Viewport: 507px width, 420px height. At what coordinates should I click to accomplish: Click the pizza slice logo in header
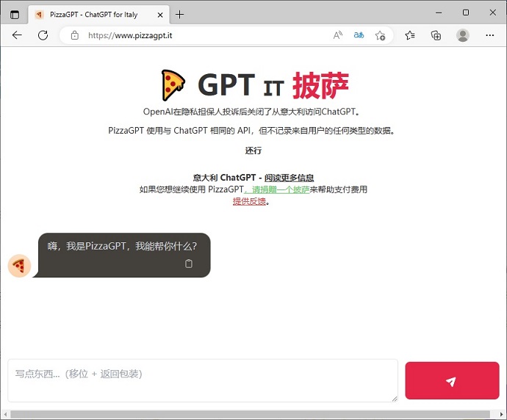173,85
